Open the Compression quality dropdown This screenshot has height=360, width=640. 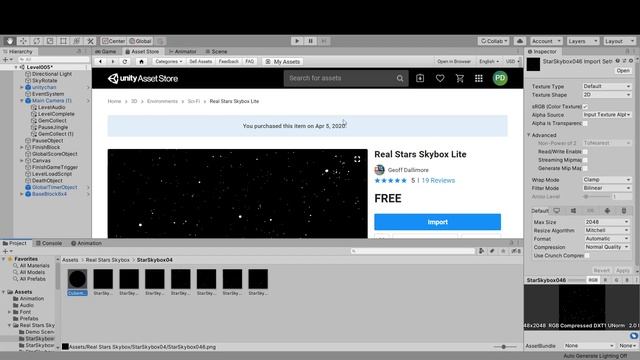607,247
